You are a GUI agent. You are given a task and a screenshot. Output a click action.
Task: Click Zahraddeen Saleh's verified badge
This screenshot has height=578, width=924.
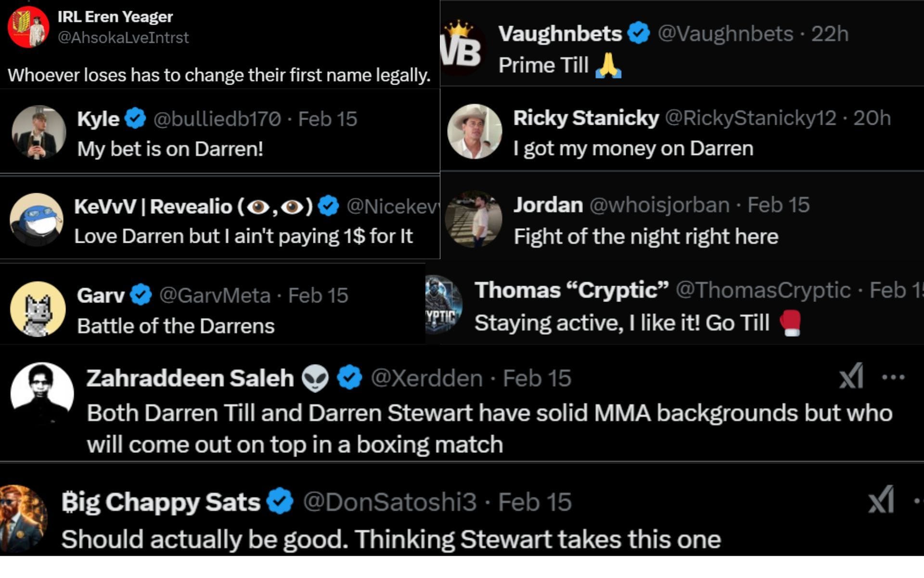pyautogui.click(x=349, y=378)
